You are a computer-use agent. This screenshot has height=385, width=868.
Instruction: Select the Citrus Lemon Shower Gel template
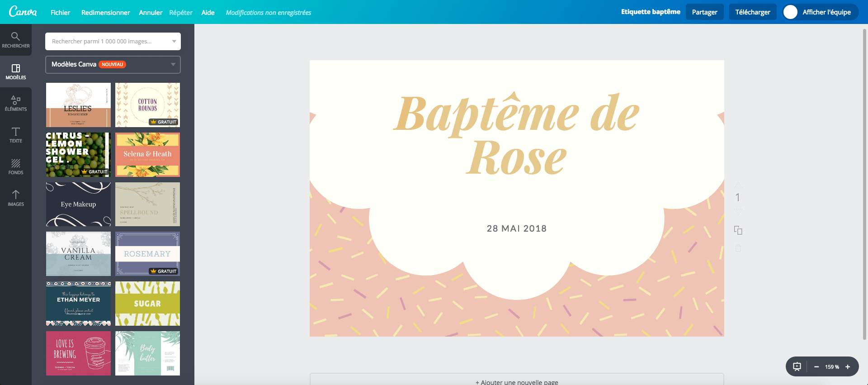coord(78,155)
